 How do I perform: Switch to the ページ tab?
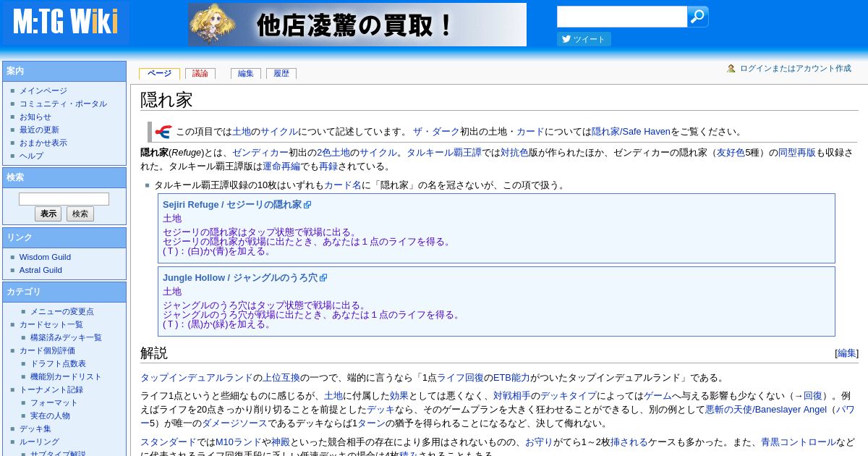point(159,74)
